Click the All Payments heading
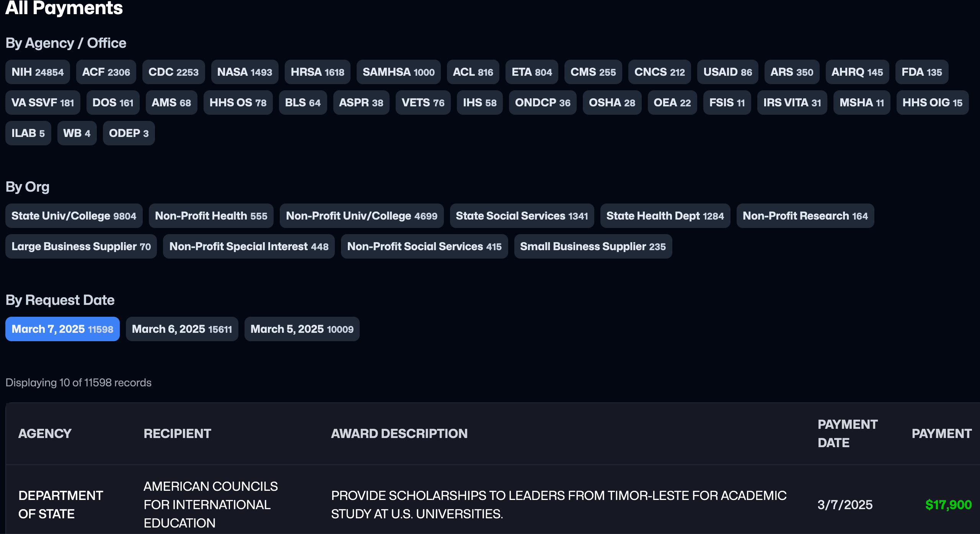This screenshot has height=534, width=980. tap(64, 8)
